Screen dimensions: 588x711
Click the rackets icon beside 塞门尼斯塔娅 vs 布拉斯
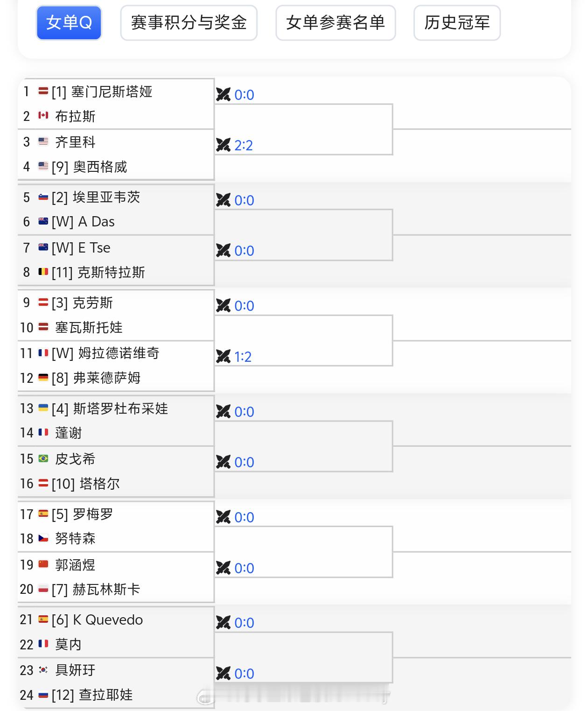pos(224,95)
